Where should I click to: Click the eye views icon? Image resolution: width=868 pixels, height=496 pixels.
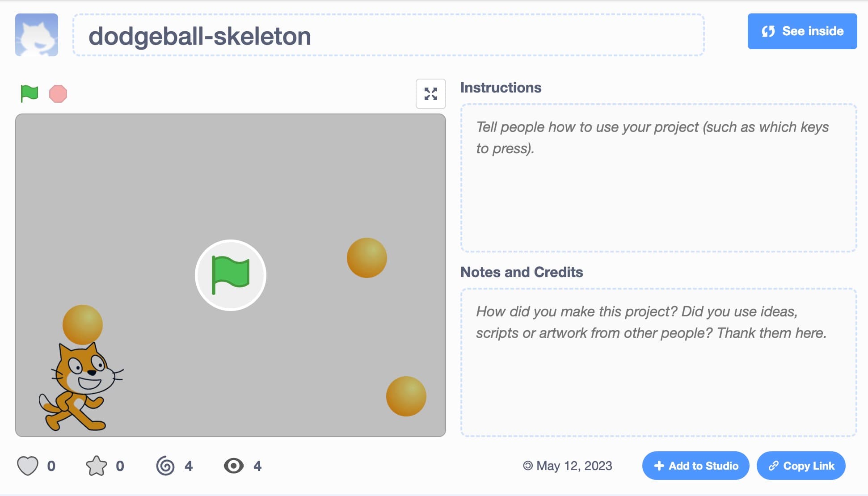234,466
